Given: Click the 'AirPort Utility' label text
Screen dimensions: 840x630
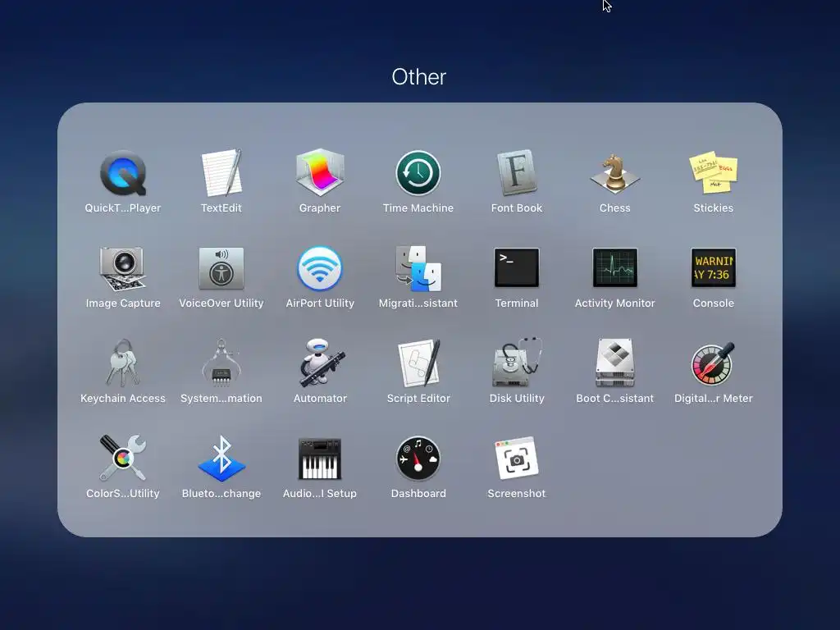Looking at the screenshot, I should click(x=320, y=304).
